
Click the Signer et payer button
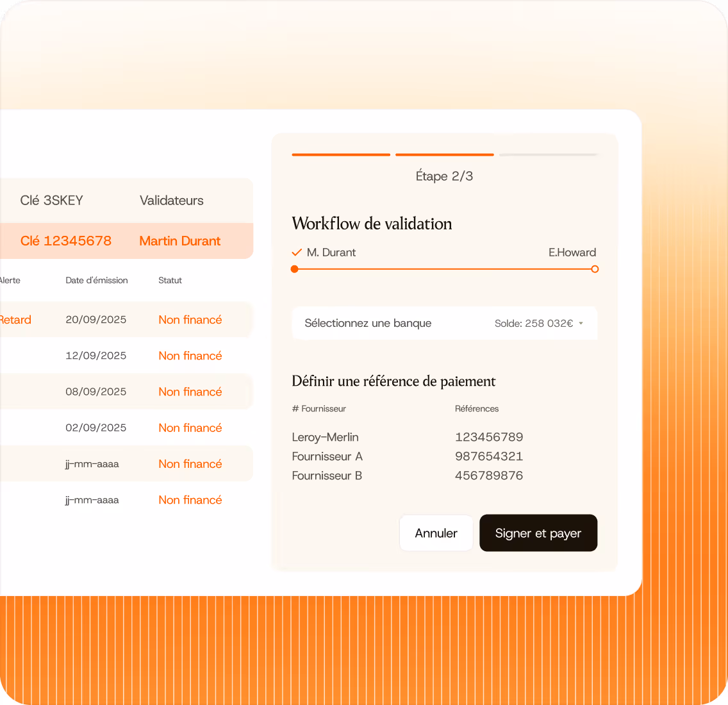click(x=538, y=533)
